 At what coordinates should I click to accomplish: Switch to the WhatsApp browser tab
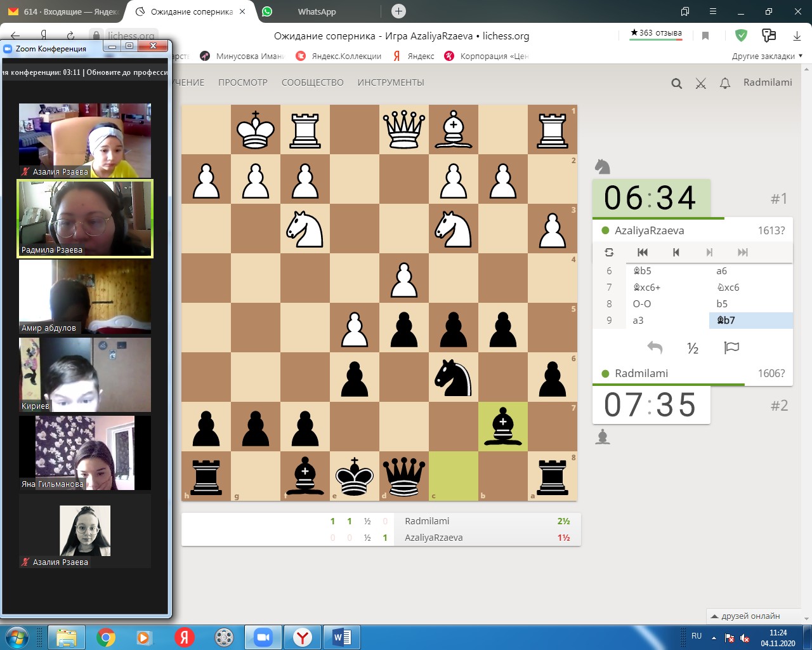[317, 11]
